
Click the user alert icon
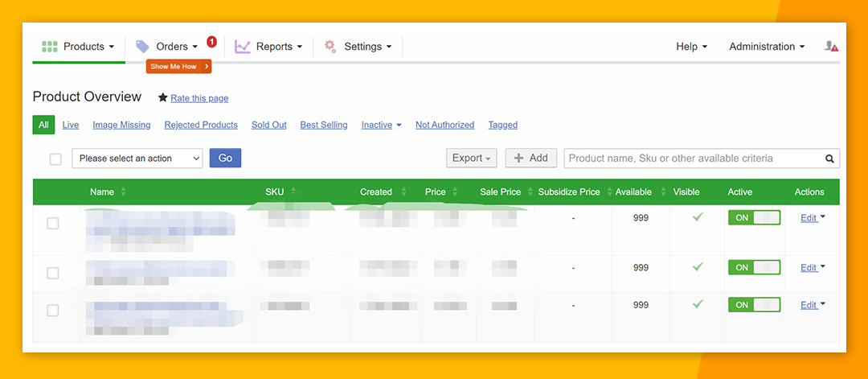tap(831, 47)
